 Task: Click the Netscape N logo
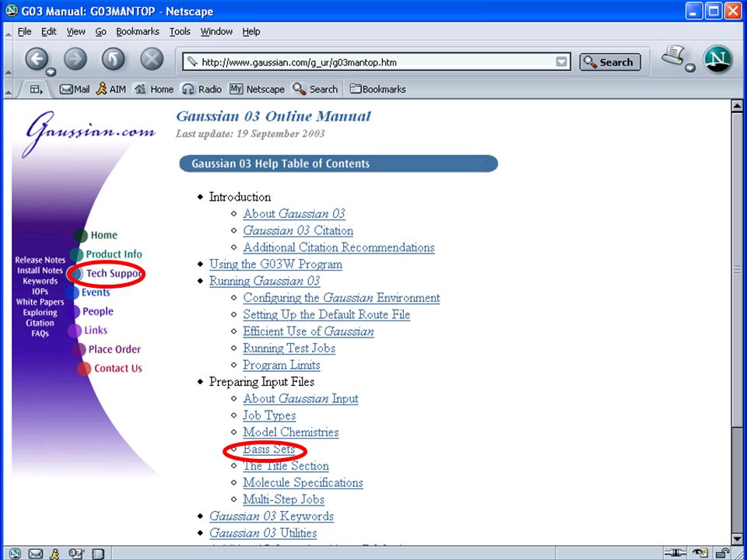coord(718,59)
